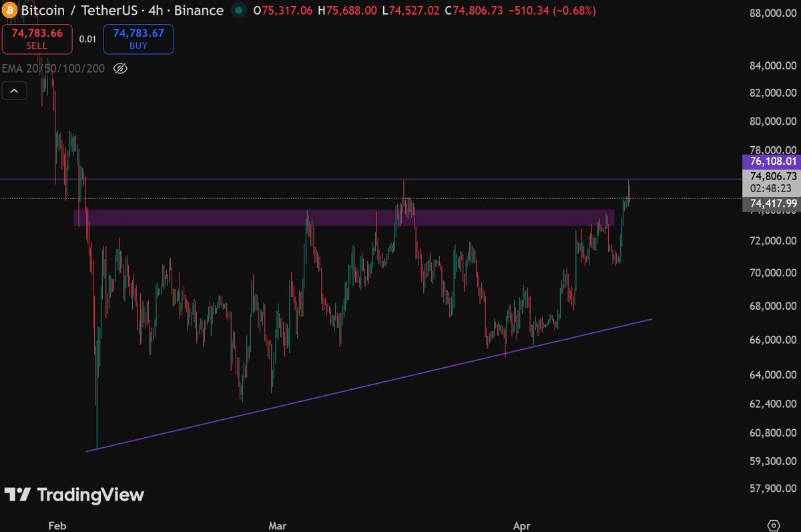Click the 72,000.00 price axis label
This screenshot has width=801, height=532.
click(x=773, y=240)
